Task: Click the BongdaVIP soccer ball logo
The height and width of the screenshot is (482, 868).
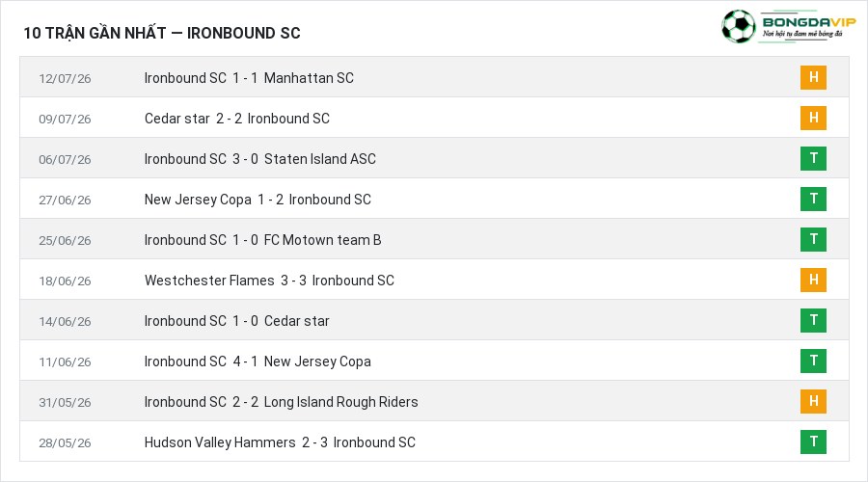Action: point(738,27)
